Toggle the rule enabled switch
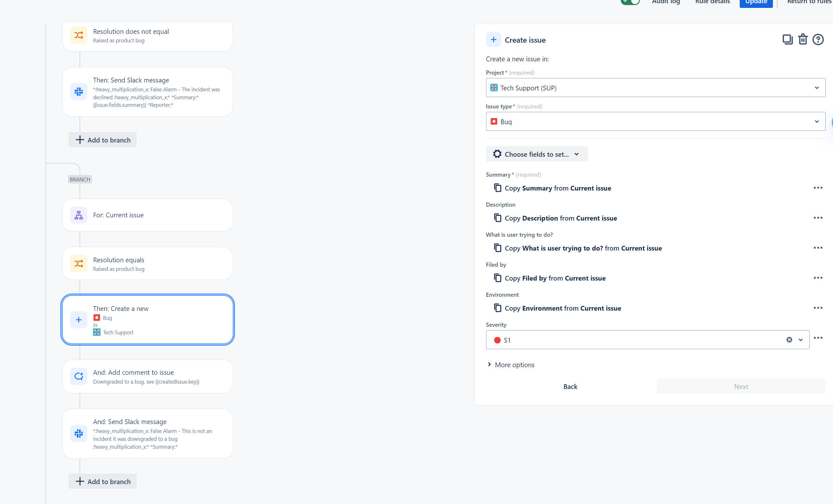This screenshot has width=833, height=504. coord(630,2)
